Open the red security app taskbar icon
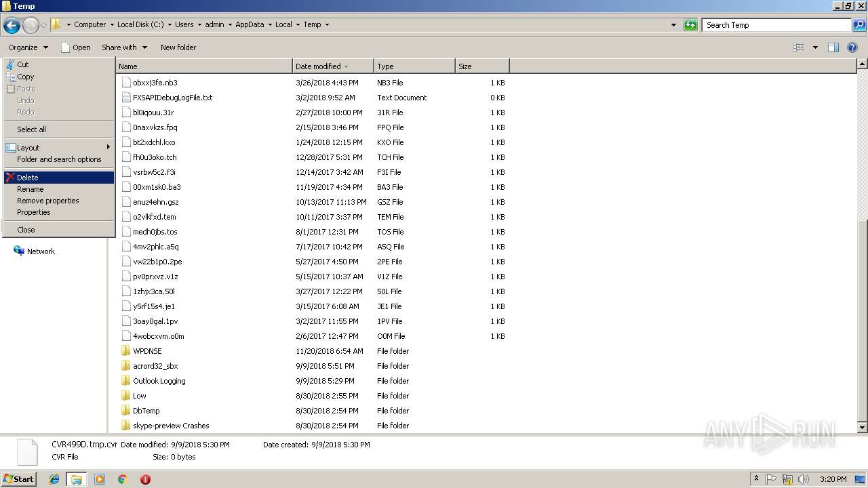Screen dimensions: 868x488 pyautogui.click(x=145, y=479)
